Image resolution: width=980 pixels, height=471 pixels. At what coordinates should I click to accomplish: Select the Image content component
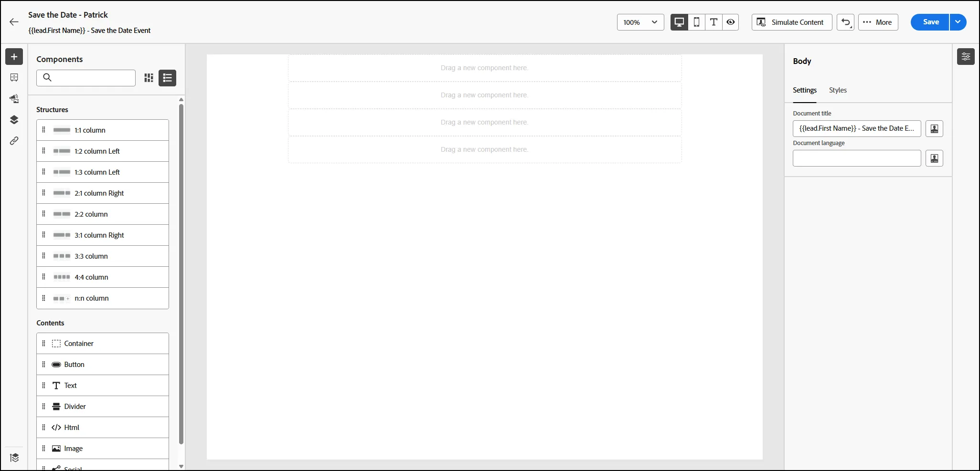pos(103,449)
